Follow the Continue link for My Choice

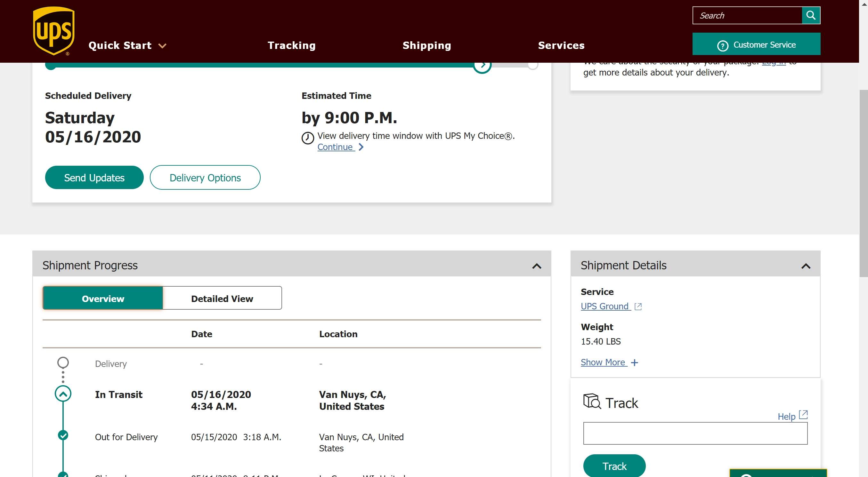click(x=336, y=147)
